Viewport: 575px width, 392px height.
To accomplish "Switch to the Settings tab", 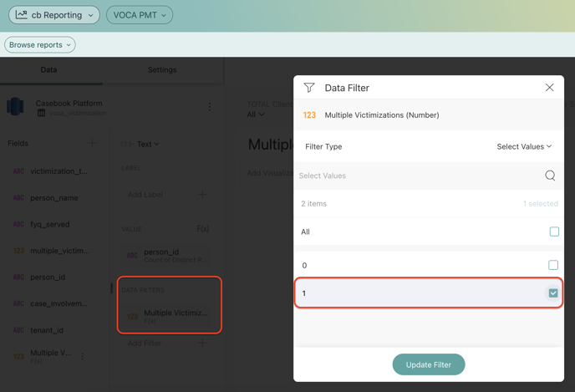I will tap(162, 70).
